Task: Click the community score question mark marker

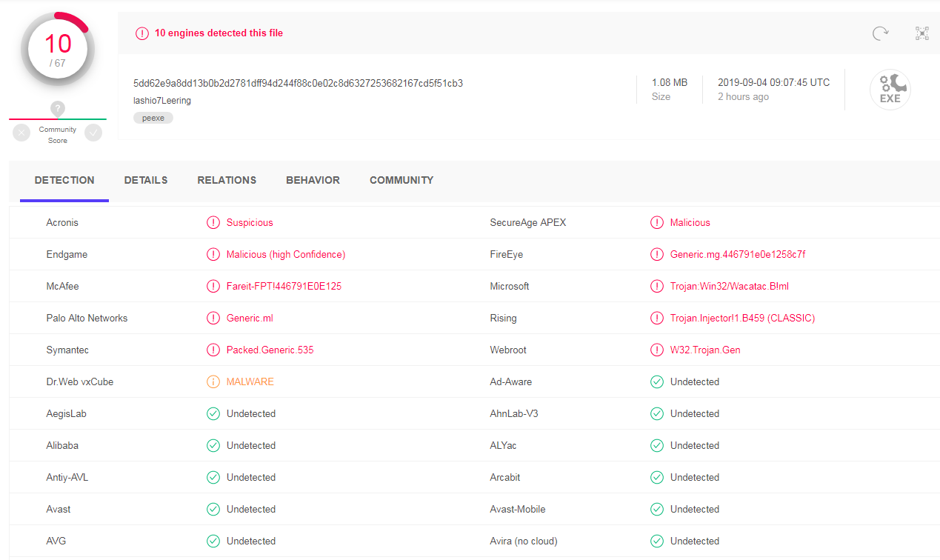Action: (x=58, y=109)
